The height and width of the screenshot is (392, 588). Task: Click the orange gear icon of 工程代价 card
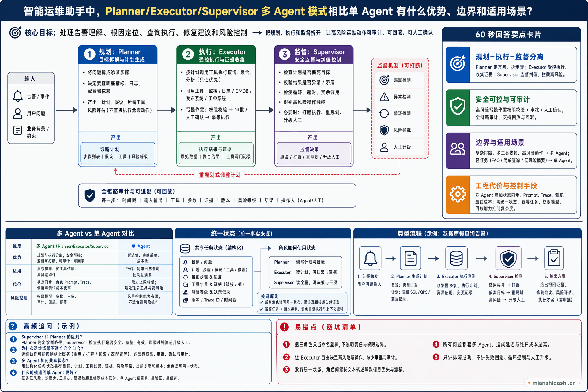[458, 194]
